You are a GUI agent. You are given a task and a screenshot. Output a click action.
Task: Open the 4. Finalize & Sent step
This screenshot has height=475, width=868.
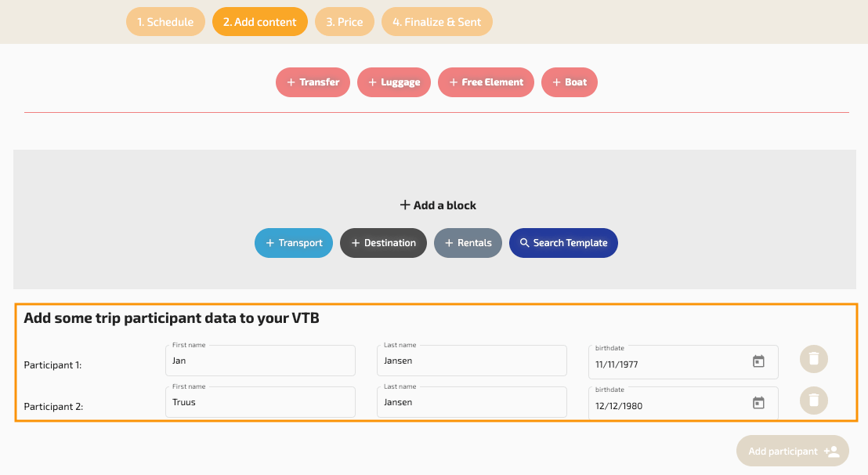pos(436,22)
